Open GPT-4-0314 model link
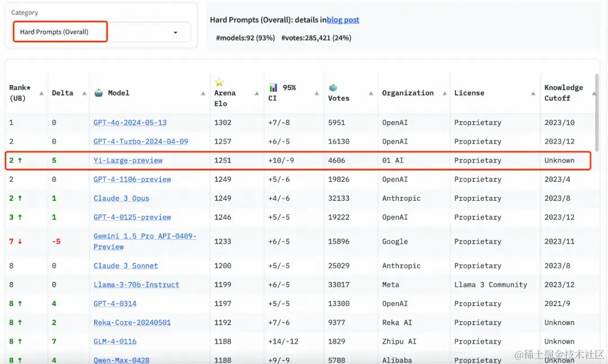The image size is (608, 364). click(115, 304)
